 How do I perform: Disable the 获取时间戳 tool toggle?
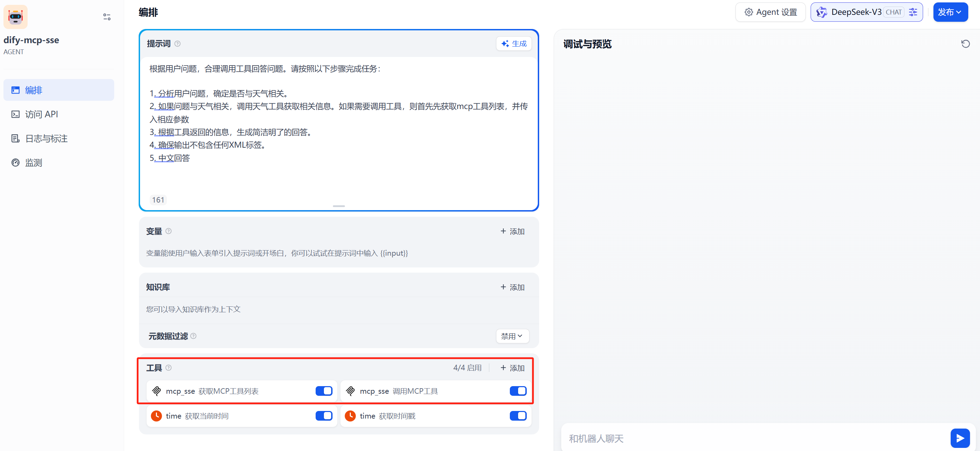[x=518, y=416]
